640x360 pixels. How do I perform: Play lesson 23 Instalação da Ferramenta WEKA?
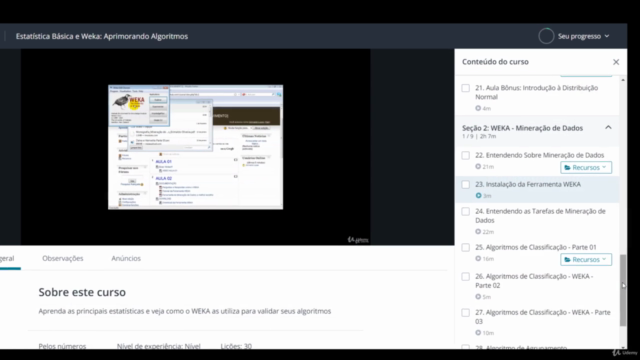click(x=528, y=184)
